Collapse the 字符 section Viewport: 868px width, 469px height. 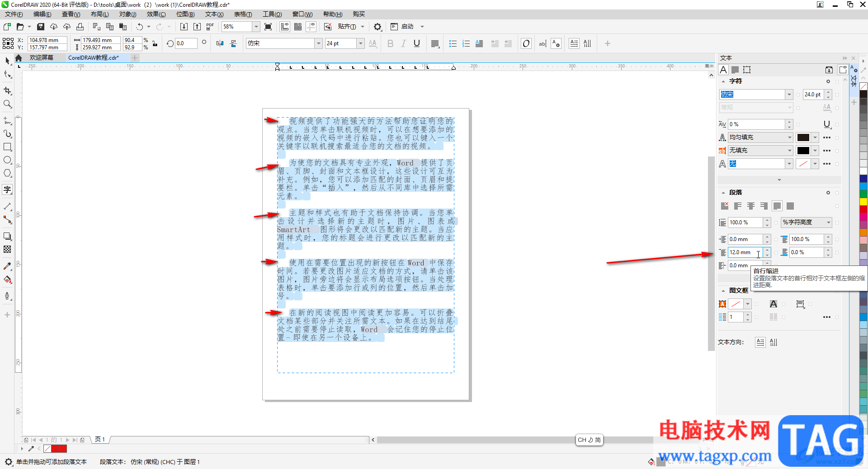click(723, 81)
